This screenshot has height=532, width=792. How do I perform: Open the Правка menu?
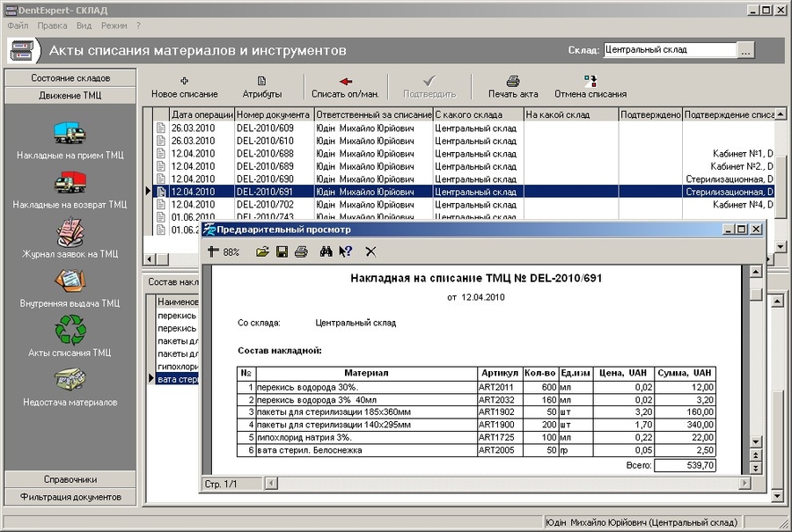click(52, 26)
